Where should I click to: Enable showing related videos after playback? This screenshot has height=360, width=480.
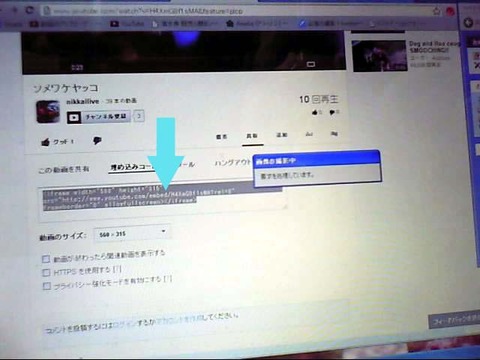click(46, 259)
